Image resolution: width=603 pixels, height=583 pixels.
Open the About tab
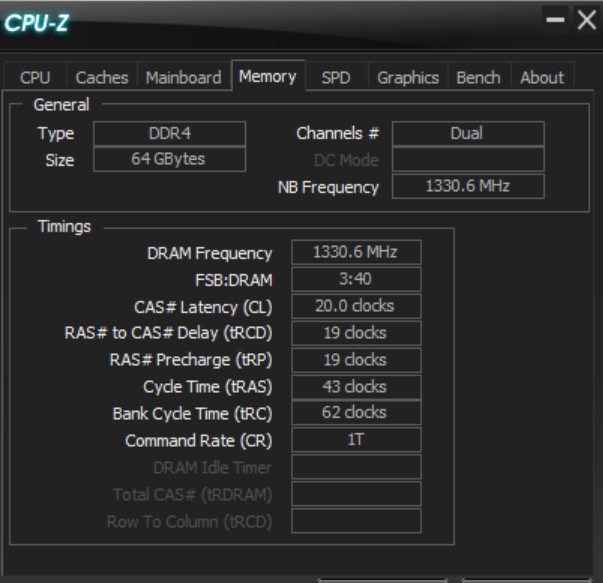coord(542,77)
